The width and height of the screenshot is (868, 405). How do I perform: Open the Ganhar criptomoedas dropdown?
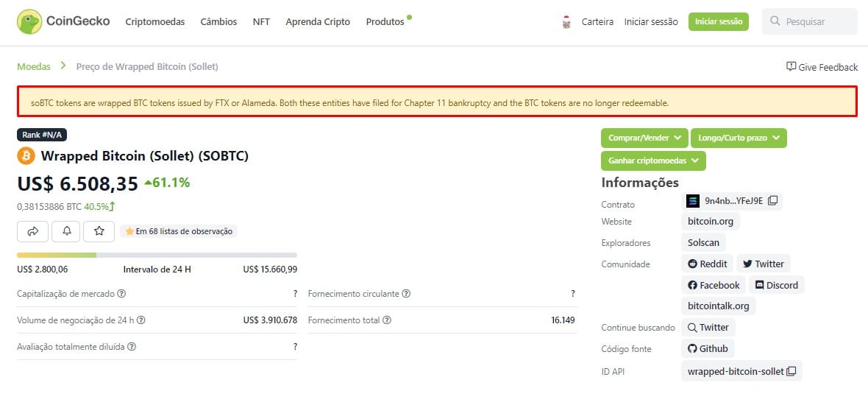click(653, 161)
